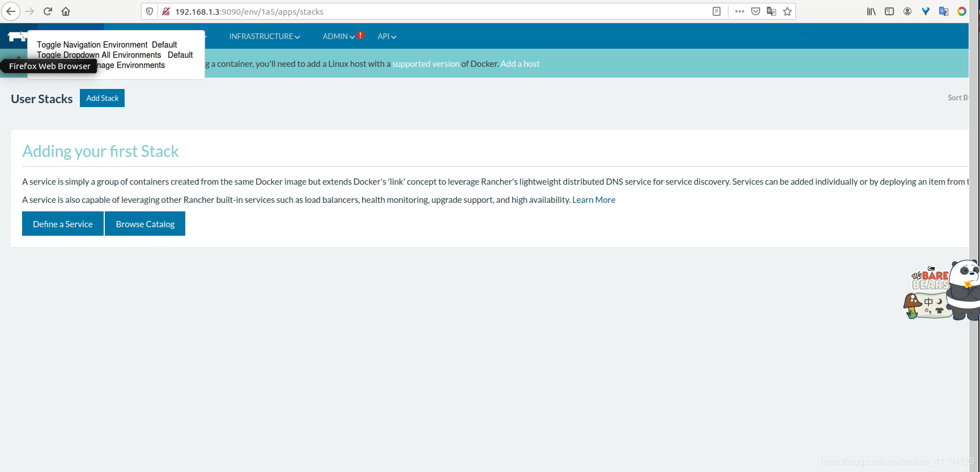Image resolution: width=980 pixels, height=472 pixels.
Task: Click Browse Catalog button
Action: [x=145, y=224]
